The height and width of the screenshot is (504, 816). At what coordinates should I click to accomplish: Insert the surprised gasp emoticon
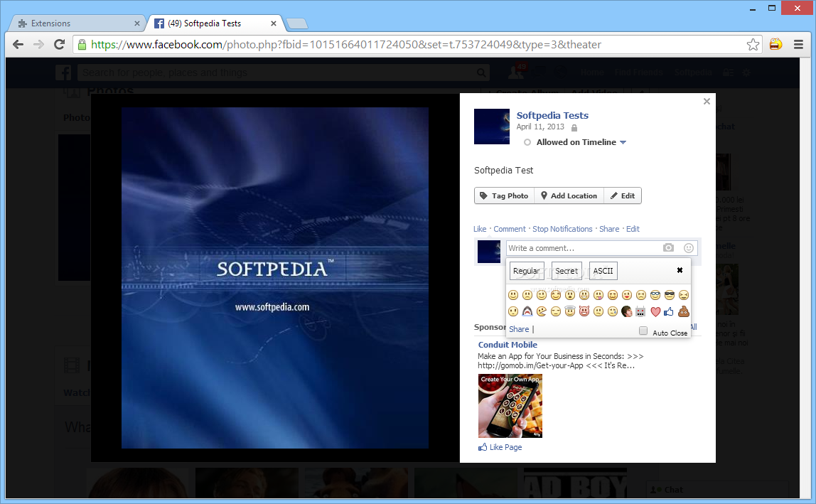click(570, 295)
